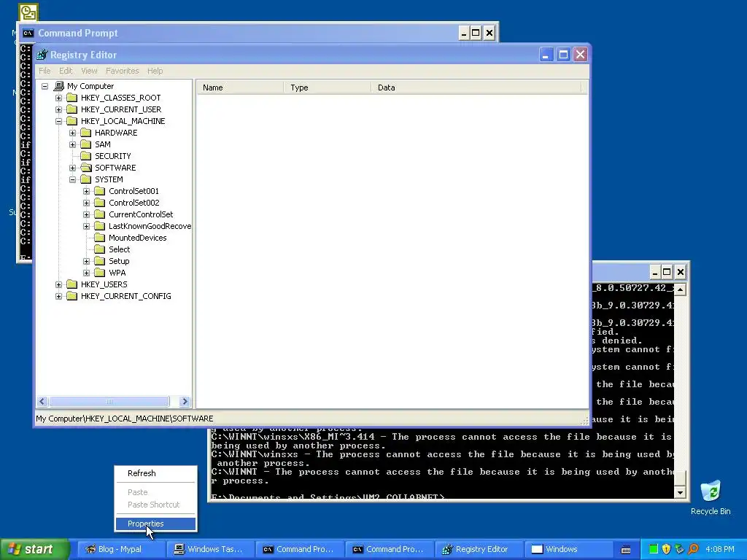This screenshot has height=560, width=747.
Task: Click the HKEY_CLASSES_ROOT folder icon
Action: [72, 98]
